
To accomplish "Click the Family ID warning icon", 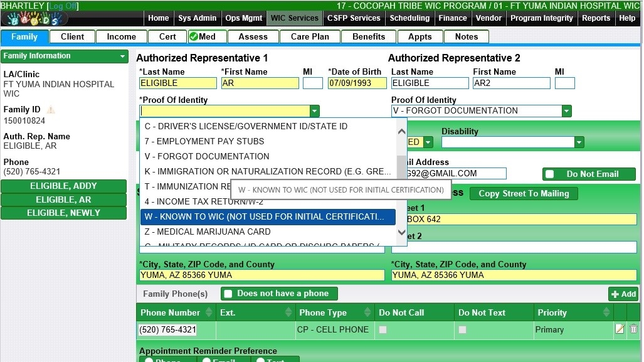I will coord(51,110).
